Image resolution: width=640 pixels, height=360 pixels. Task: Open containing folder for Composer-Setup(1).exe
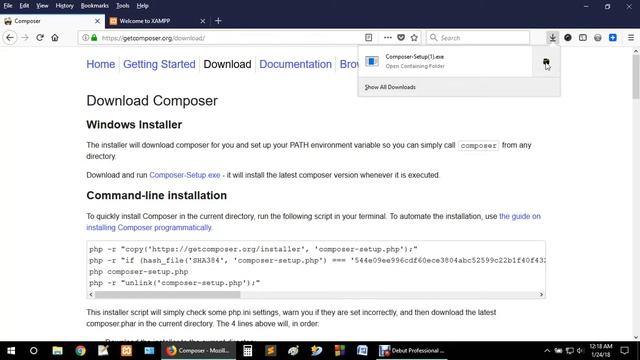546,61
